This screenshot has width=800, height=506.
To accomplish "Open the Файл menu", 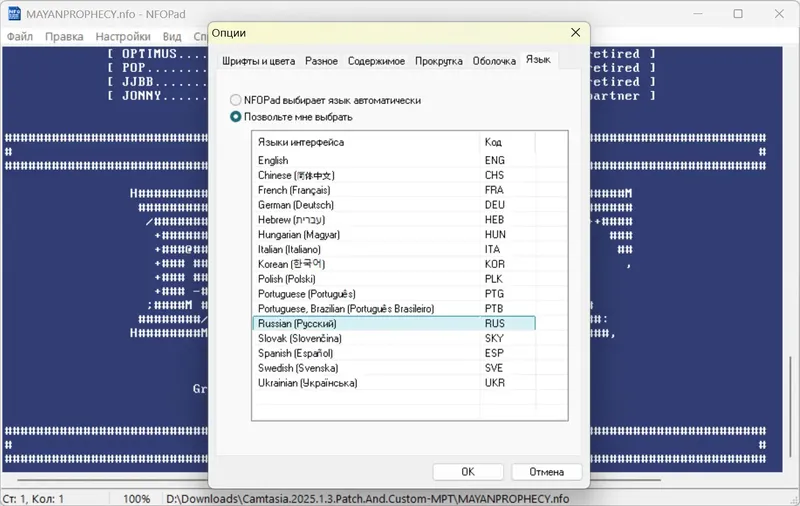I will (20, 37).
